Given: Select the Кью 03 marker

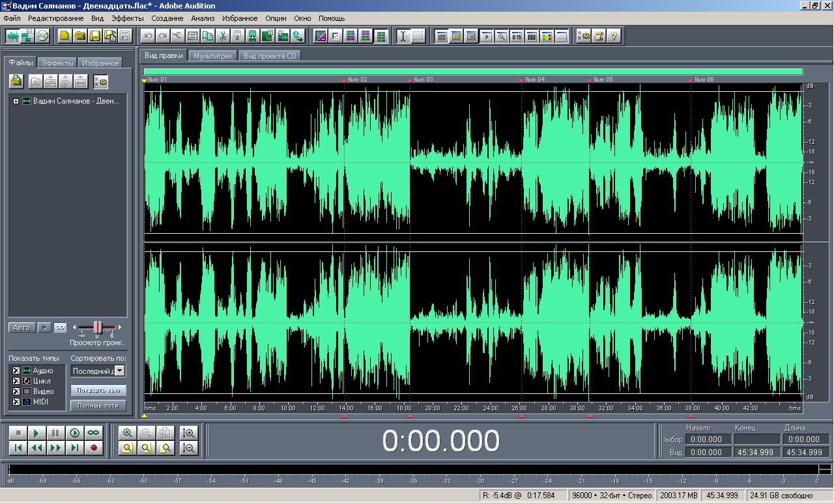Looking at the screenshot, I should (x=420, y=79).
